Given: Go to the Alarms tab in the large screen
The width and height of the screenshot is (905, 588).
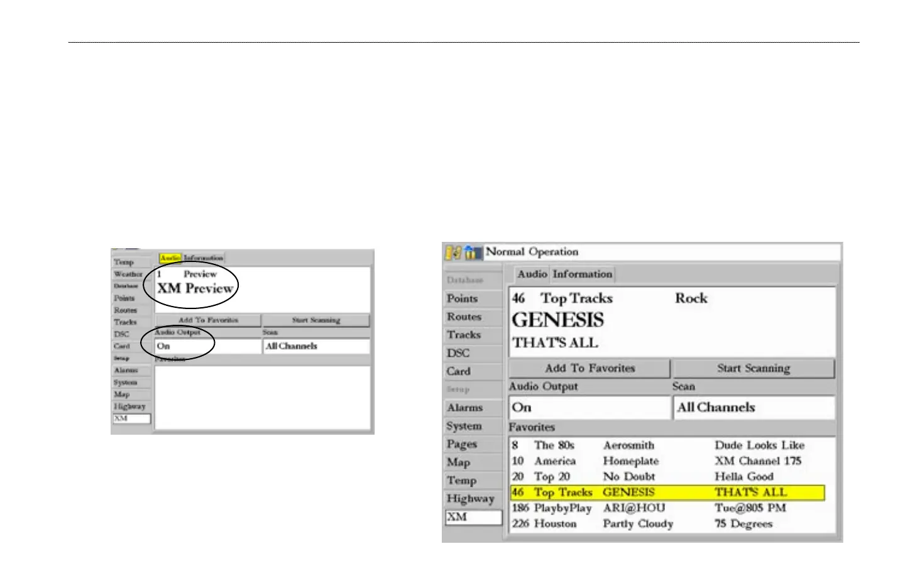Looking at the screenshot, I should tap(474, 408).
